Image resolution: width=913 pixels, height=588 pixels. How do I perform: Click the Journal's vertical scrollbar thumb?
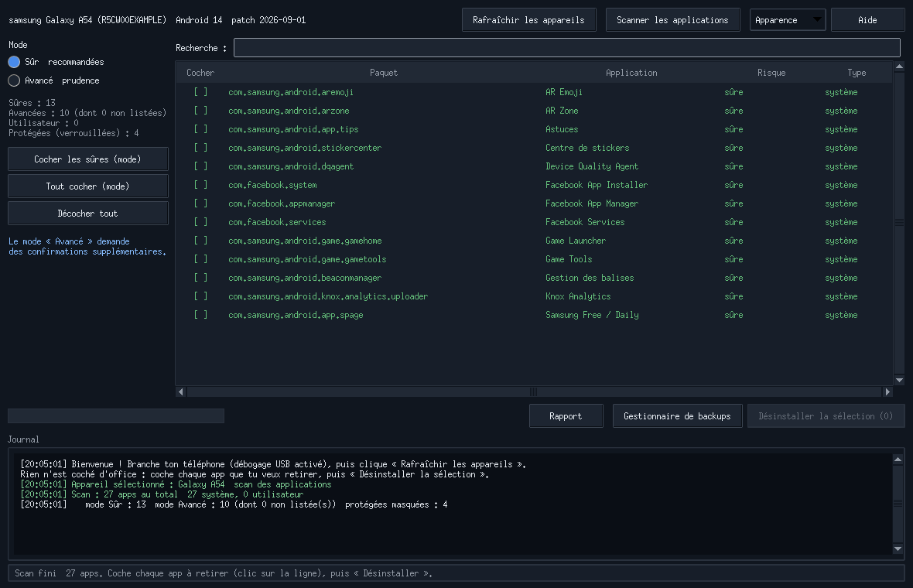click(x=898, y=504)
